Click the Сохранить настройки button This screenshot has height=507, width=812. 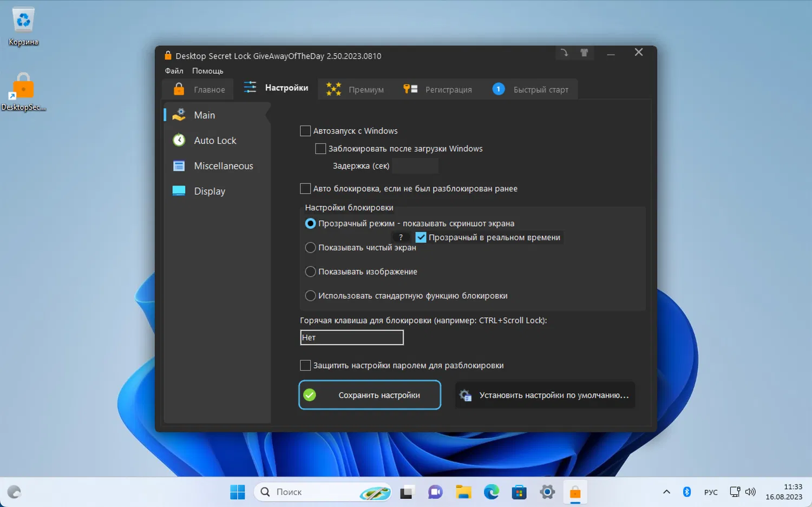(x=370, y=395)
